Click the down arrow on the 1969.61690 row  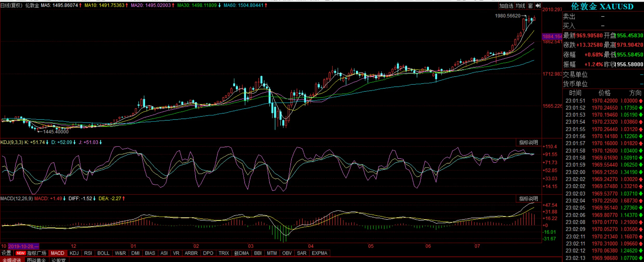pos(641,158)
